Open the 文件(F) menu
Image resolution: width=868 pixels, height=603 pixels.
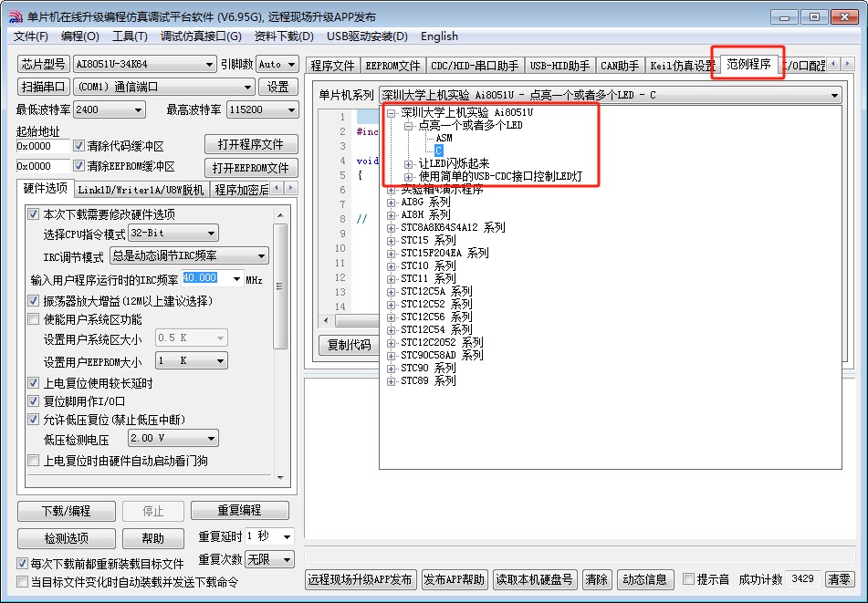(x=31, y=36)
